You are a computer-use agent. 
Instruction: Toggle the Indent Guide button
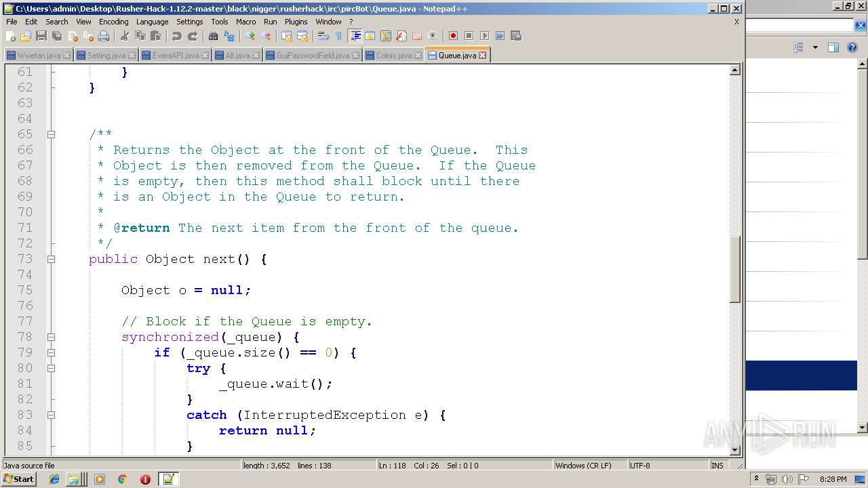click(x=355, y=36)
